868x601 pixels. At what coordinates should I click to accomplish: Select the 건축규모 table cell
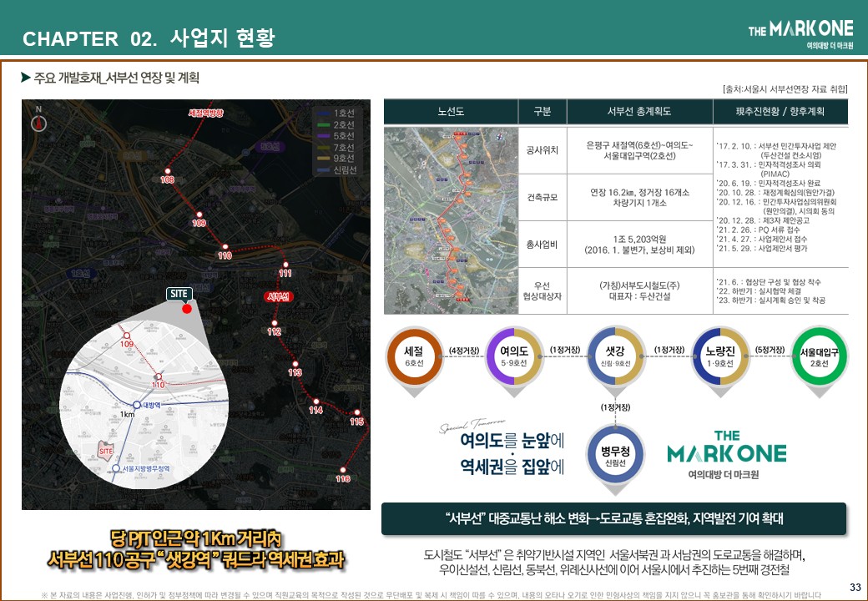542,198
